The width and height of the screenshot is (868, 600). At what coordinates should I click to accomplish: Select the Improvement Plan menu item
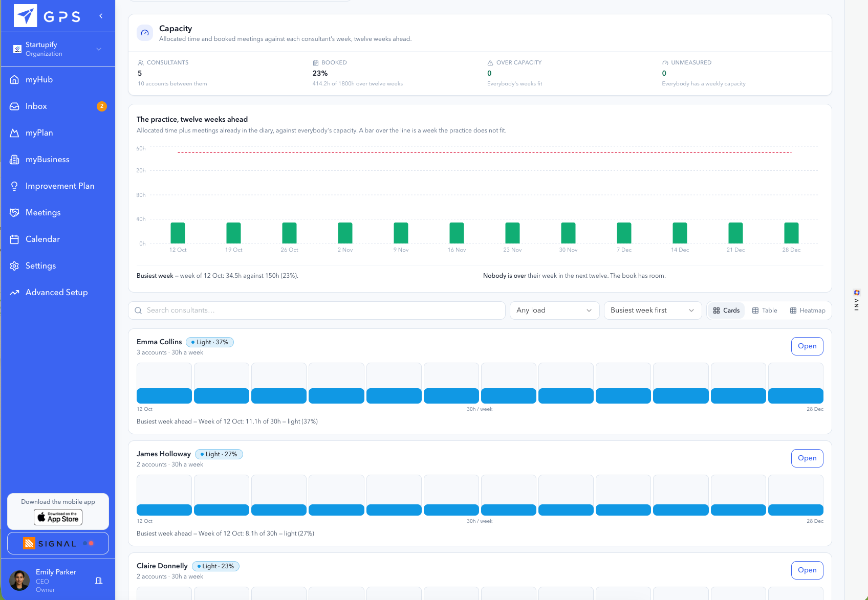(x=58, y=186)
